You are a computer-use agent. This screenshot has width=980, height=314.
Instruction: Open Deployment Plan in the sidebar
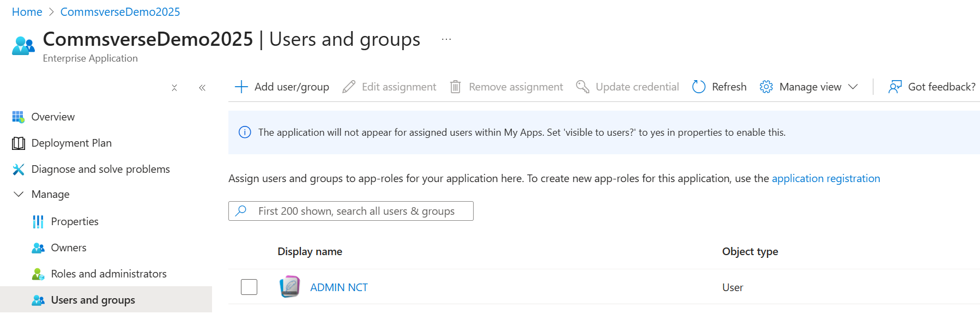pyautogui.click(x=71, y=143)
